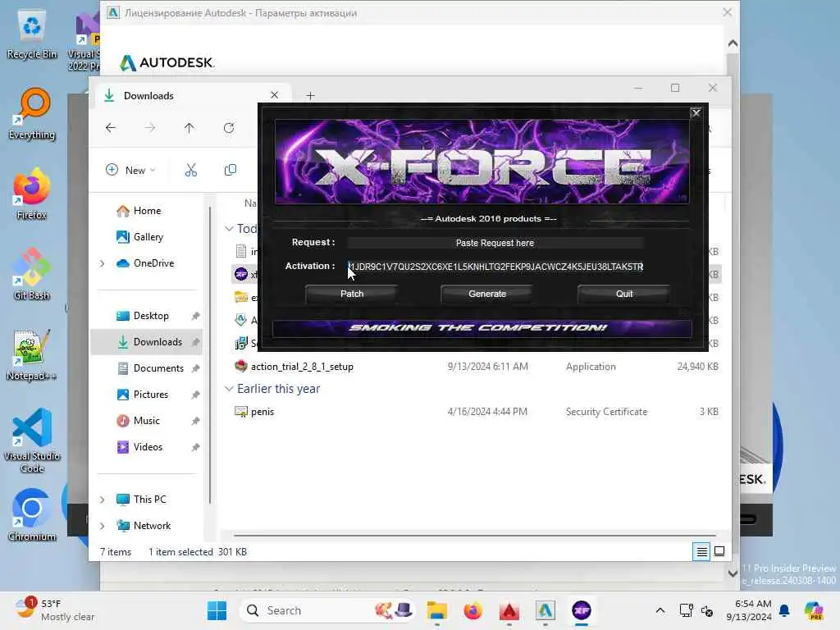The height and width of the screenshot is (630, 840).
Task: Click the pin icon beside Videos
Action: (195, 447)
